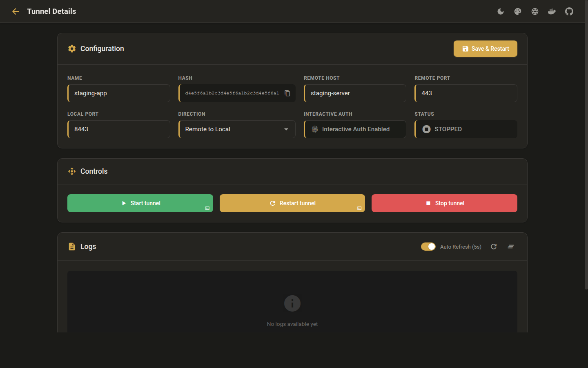Click the terminal icon on Restart tunnel
This screenshot has height=368, width=588.
click(x=359, y=208)
